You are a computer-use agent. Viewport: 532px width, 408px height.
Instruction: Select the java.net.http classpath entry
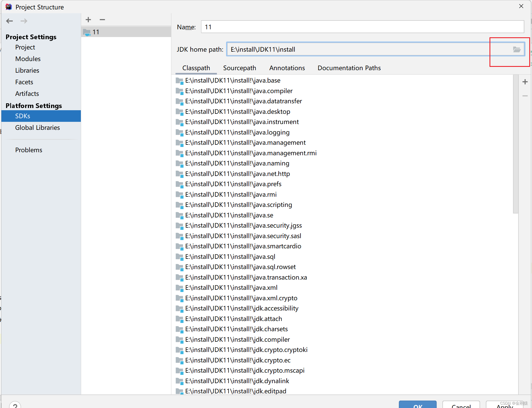pos(344,174)
